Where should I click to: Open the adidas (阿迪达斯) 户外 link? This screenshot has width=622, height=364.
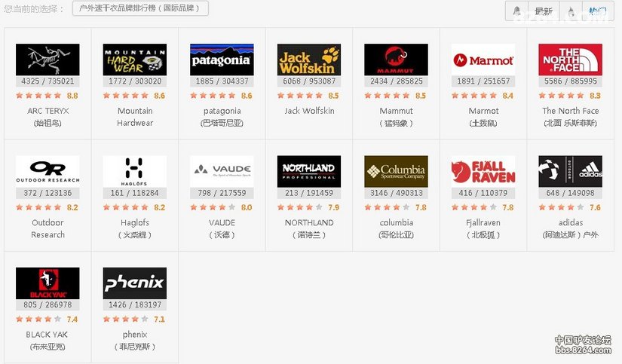pyautogui.click(x=571, y=228)
